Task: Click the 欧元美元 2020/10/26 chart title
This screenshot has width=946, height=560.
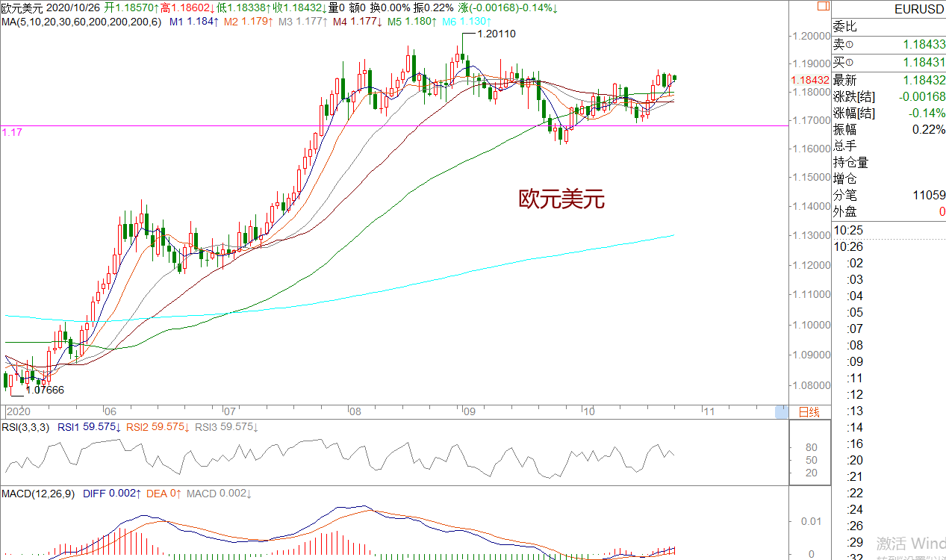Action: click(x=51, y=8)
